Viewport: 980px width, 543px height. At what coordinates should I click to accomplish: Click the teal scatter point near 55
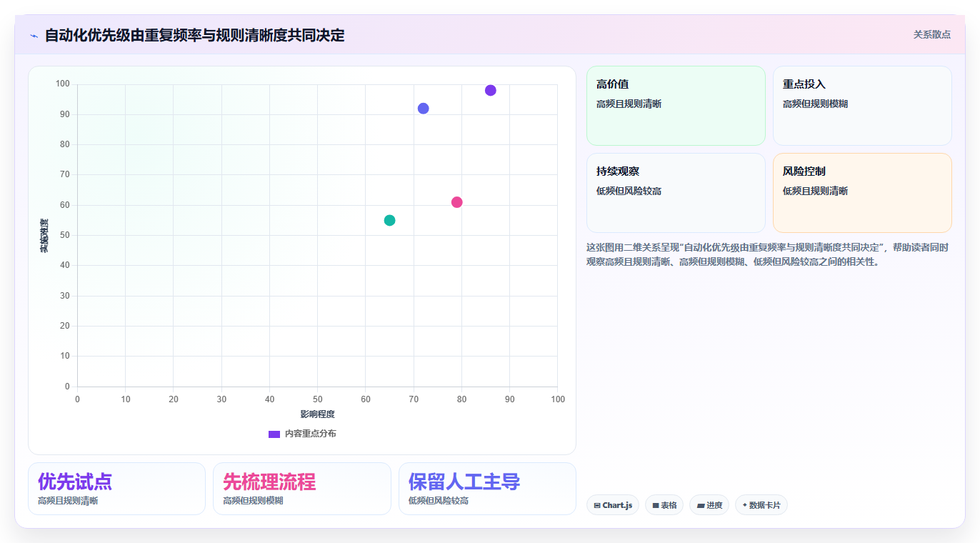[389, 220]
